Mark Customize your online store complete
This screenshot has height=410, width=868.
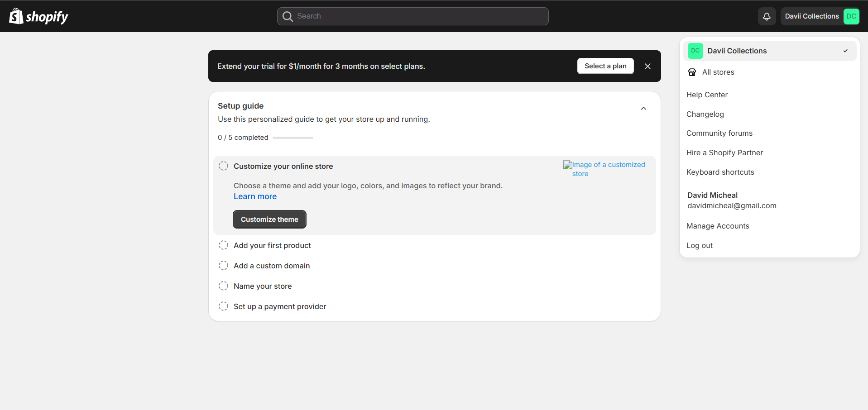223,166
